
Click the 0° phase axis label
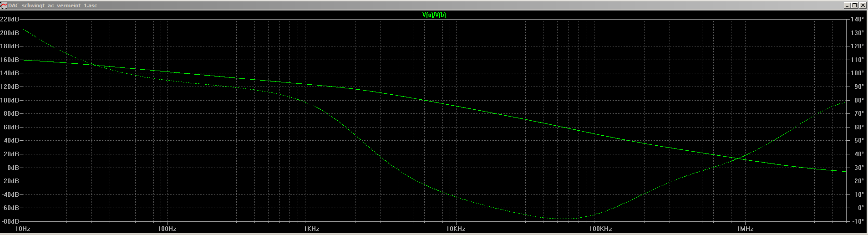pos(860,208)
